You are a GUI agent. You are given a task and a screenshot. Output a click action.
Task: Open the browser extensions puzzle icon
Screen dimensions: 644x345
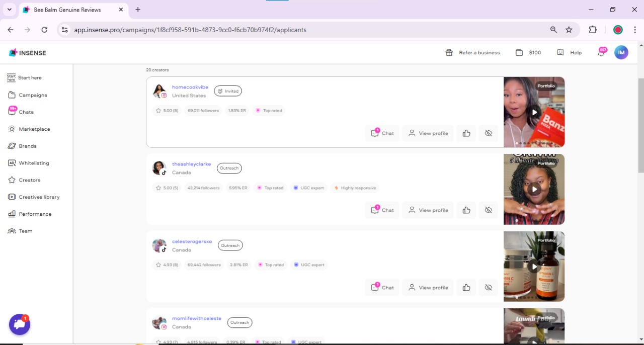click(x=593, y=30)
